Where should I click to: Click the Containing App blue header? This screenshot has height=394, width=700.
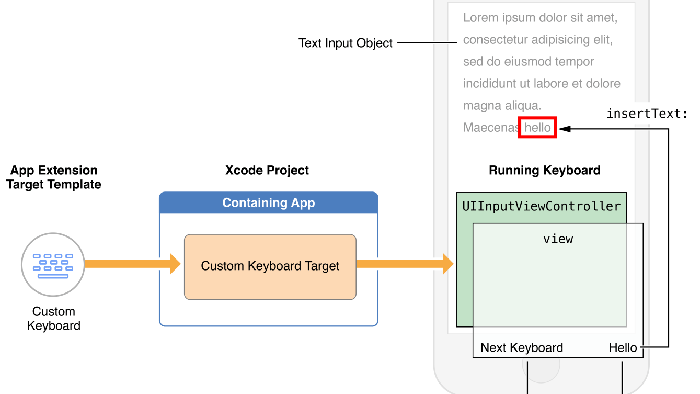268,203
